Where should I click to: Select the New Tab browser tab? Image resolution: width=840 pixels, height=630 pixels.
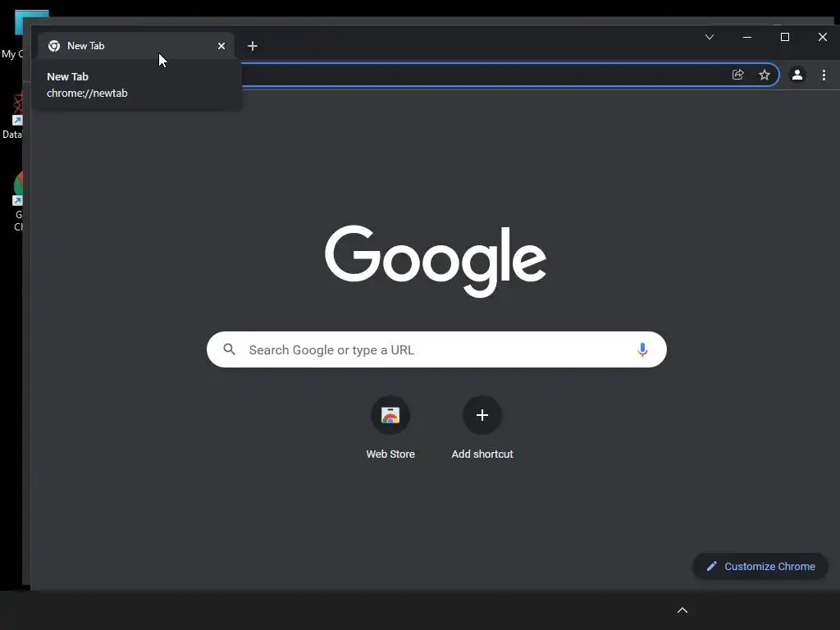click(x=135, y=46)
